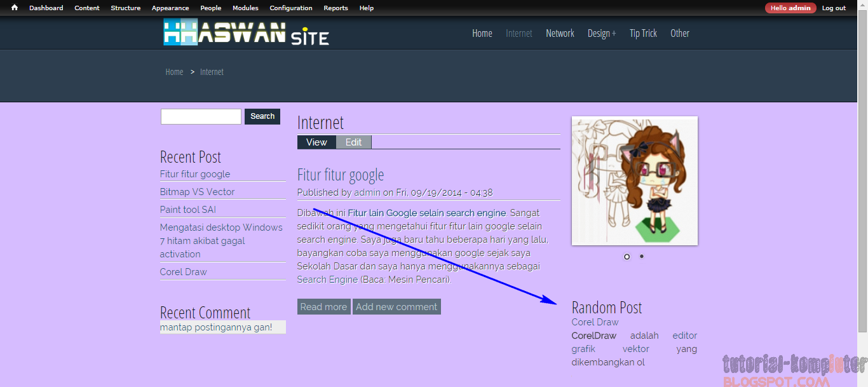Go to Home in main navigation

pyautogui.click(x=482, y=33)
